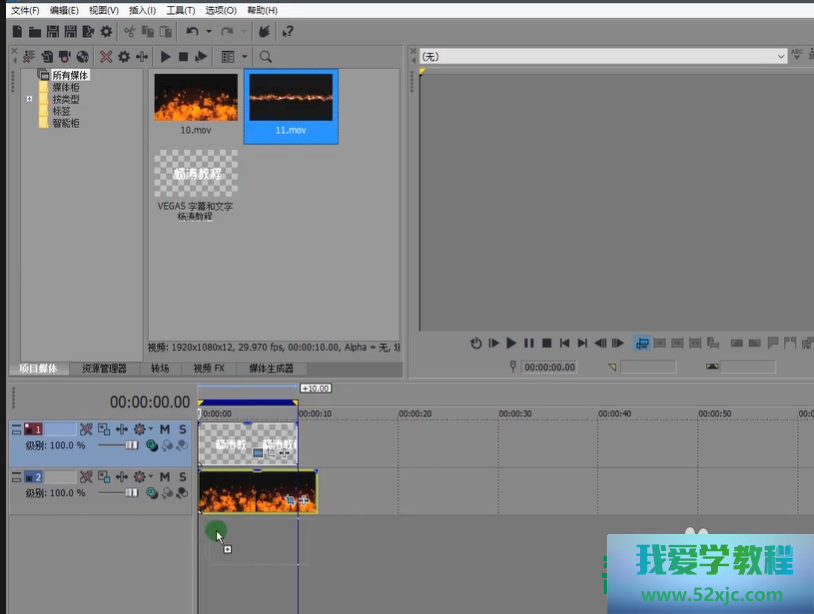Click the What's This help icon
814x614 pixels.
pos(288,32)
